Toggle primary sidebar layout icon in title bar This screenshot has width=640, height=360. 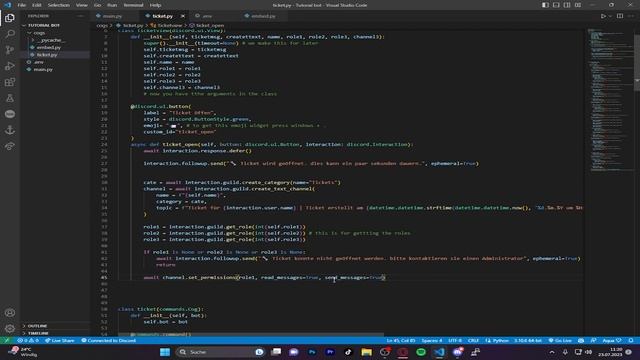[545, 5]
